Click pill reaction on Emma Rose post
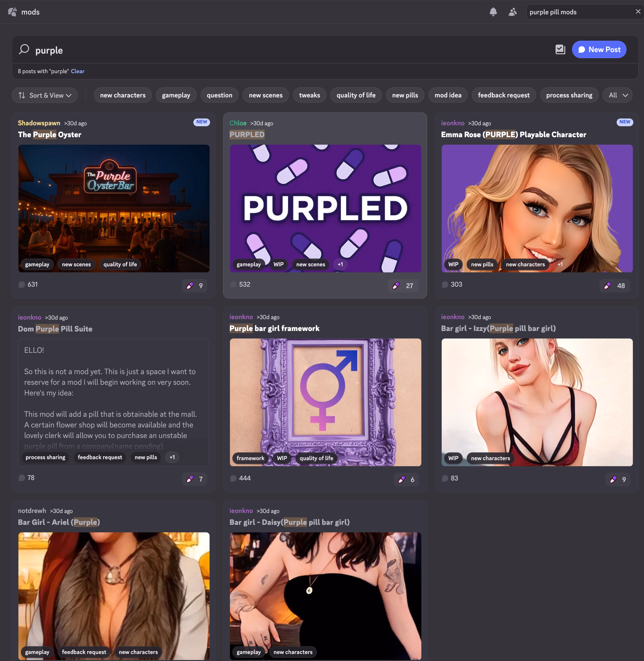 pyautogui.click(x=615, y=285)
